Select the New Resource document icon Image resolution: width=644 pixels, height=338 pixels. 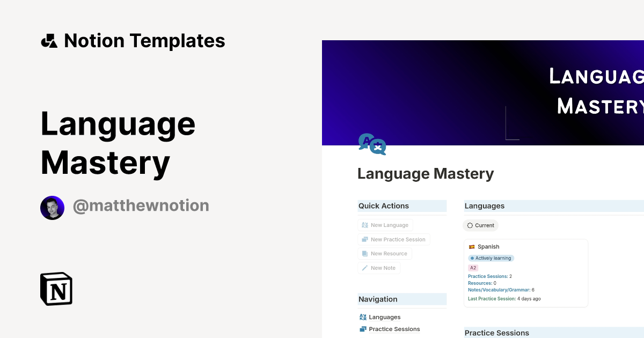pos(364,253)
